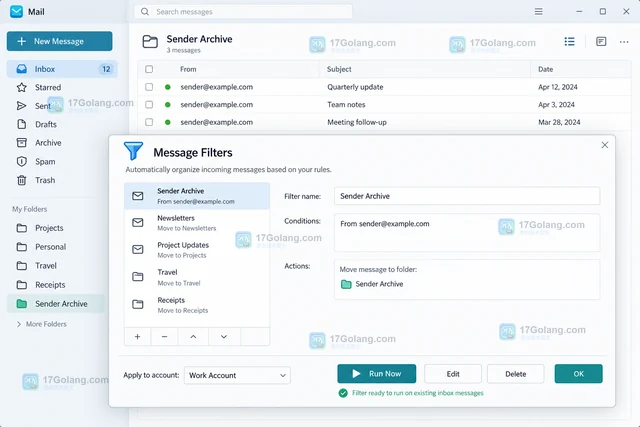Select Sender Archive folder in sidebar
Screen dimensions: 640x427
[x=56, y=304]
